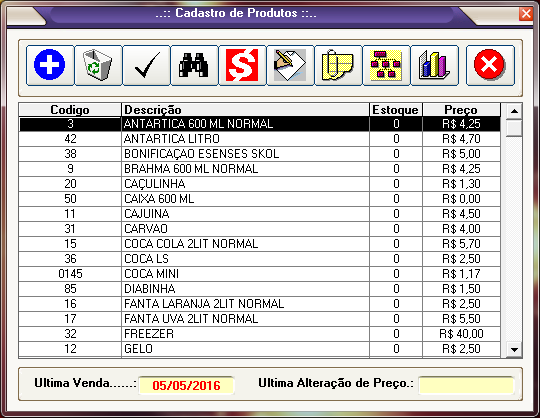540x418 pixels.
Task: Click the Ultima Venda date field
Action: tap(186, 385)
